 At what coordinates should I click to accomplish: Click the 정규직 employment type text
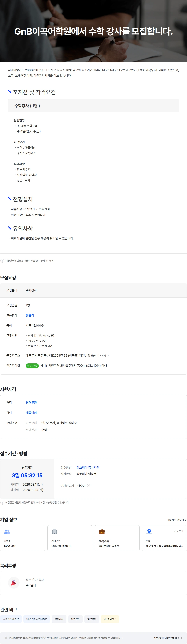click(30, 316)
